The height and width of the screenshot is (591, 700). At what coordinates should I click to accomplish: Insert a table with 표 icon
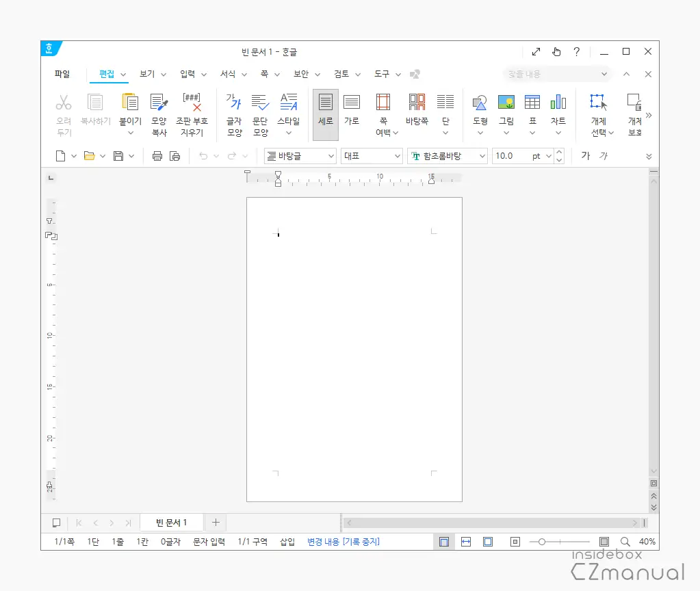click(x=532, y=103)
